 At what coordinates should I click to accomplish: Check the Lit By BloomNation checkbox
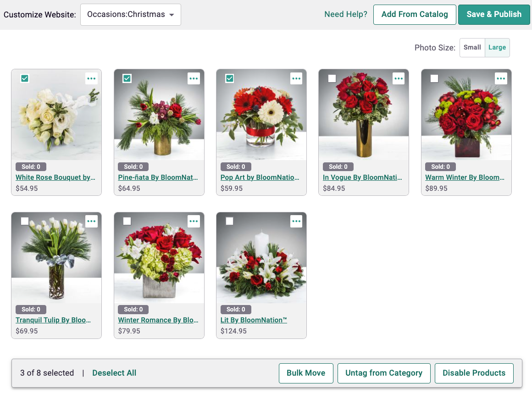(230, 221)
